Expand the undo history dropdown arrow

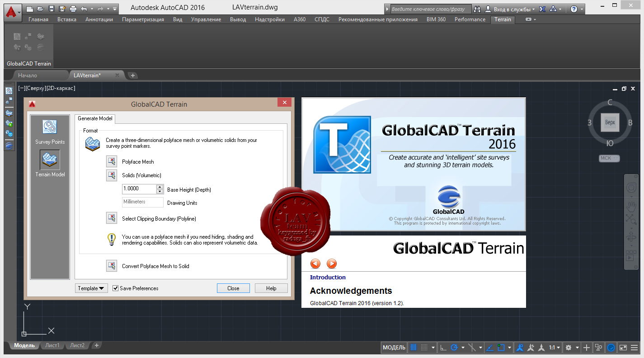(x=92, y=9)
